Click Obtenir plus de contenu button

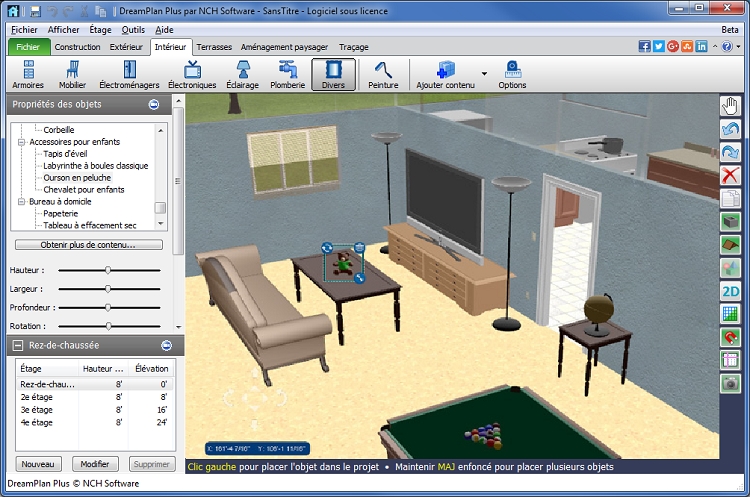[x=88, y=244]
